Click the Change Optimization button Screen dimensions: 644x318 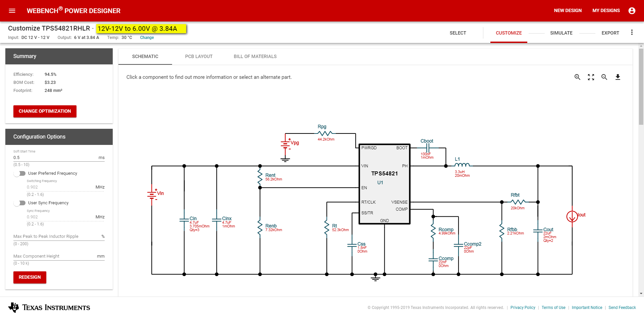click(45, 111)
